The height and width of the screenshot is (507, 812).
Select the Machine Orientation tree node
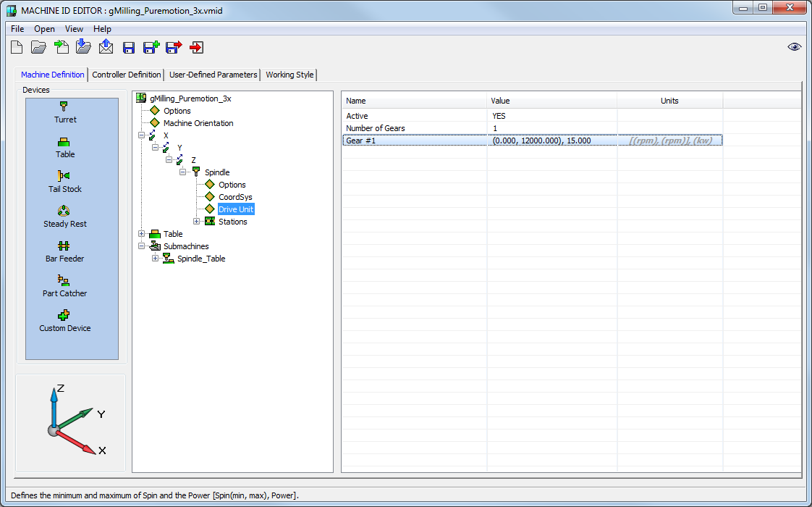tap(198, 123)
